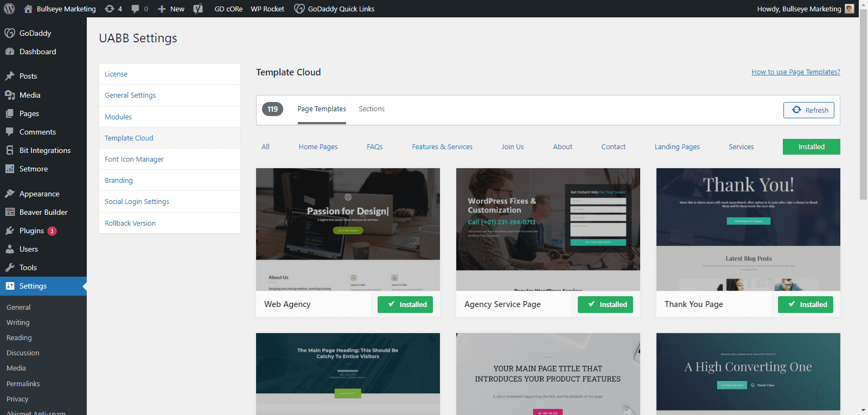Click the refresh arrows icon
The height and width of the screenshot is (415, 868).
(796, 110)
